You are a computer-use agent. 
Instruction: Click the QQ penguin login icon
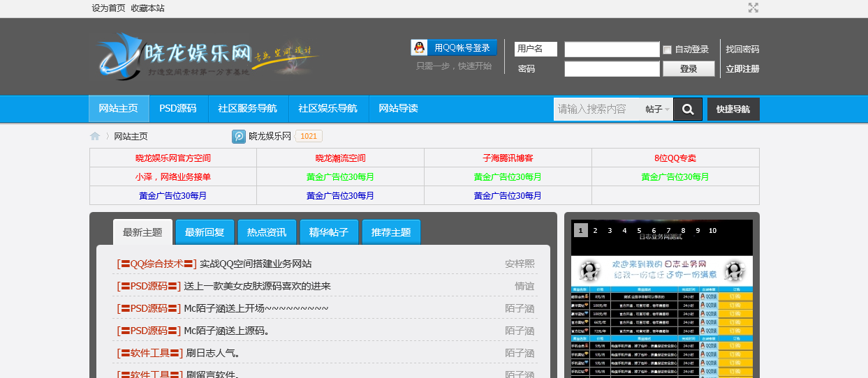[x=419, y=47]
